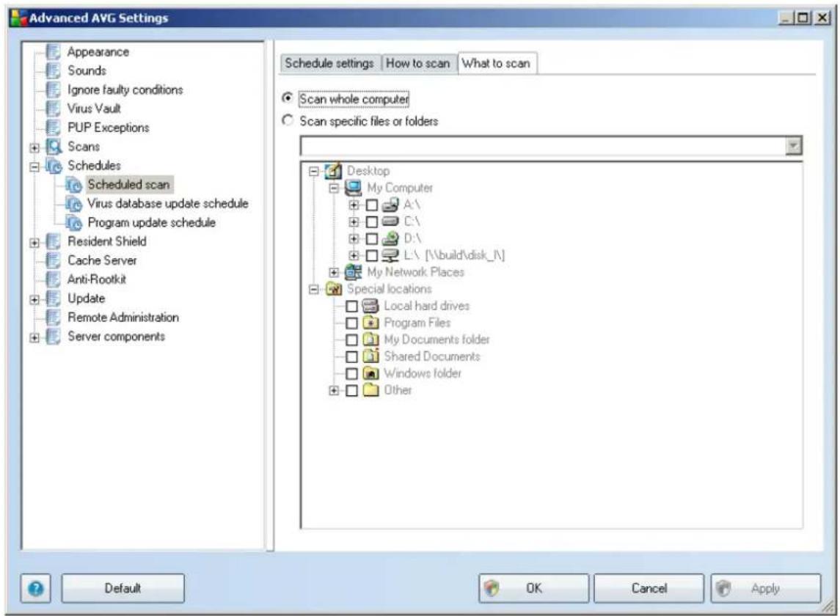Collapse the My Computer node
Image resolution: width=840 pixels, height=616 pixels.
tap(334, 188)
